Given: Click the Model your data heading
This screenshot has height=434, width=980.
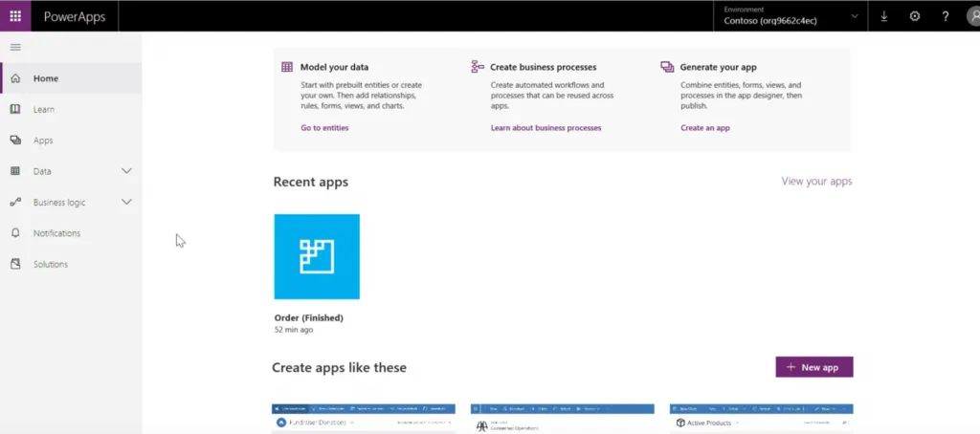Looking at the screenshot, I should (x=334, y=67).
